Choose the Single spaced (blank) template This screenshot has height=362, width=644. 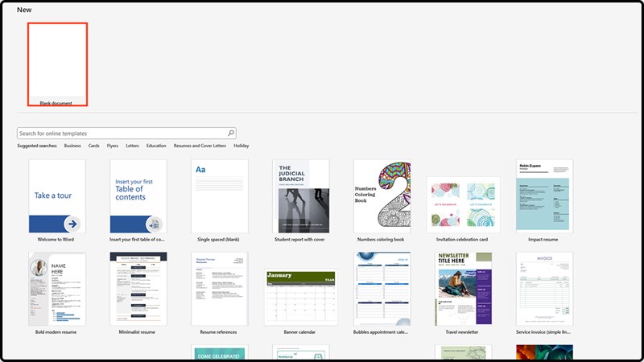pos(220,196)
